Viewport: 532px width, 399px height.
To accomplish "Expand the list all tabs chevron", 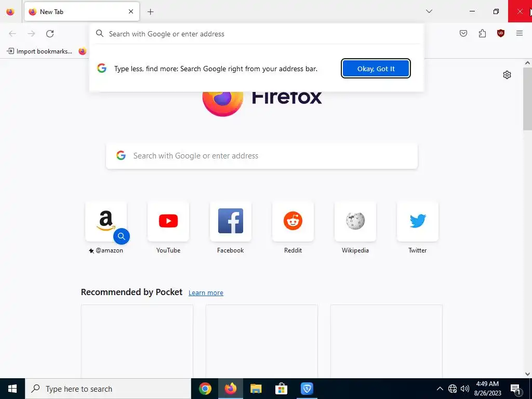I will pyautogui.click(x=429, y=11).
